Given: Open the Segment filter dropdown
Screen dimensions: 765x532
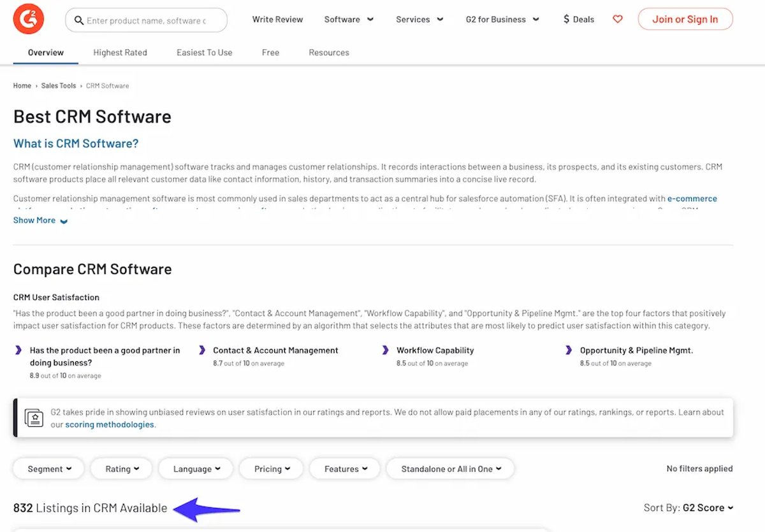Looking at the screenshot, I should point(49,469).
